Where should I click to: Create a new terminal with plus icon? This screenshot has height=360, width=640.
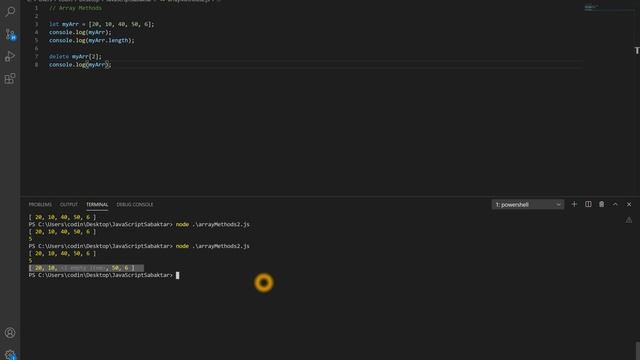tap(574, 204)
